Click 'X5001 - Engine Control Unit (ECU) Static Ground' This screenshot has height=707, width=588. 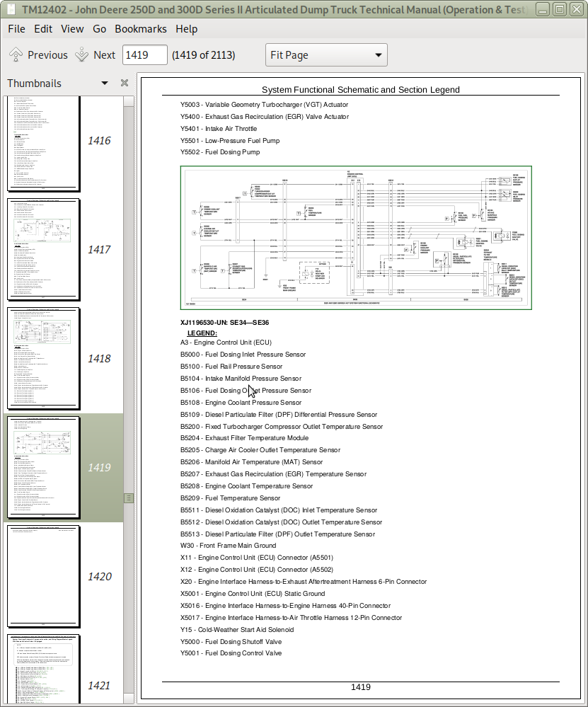coord(253,593)
